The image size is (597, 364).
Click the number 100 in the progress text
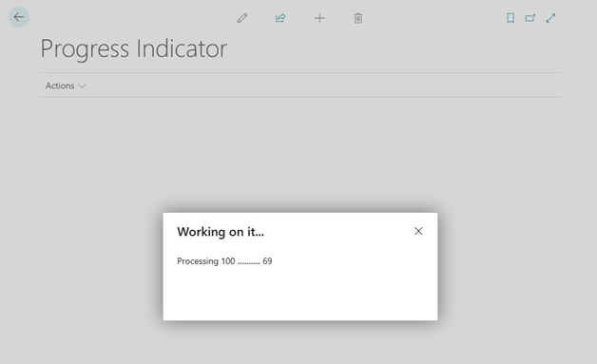pyautogui.click(x=228, y=261)
